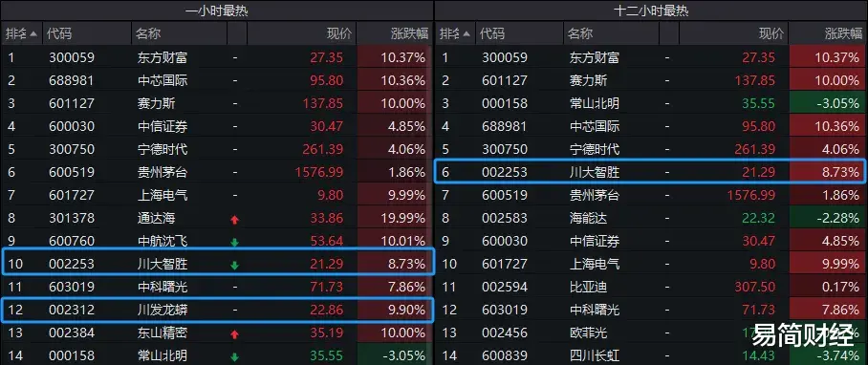The image size is (868, 365).
Task: Select the 通达海 stock name
Action: coord(156,219)
